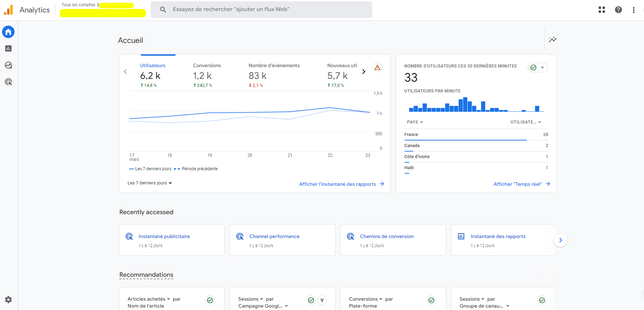
Task: Click the green check on Sessions Campagne card
Action: (311, 300)
